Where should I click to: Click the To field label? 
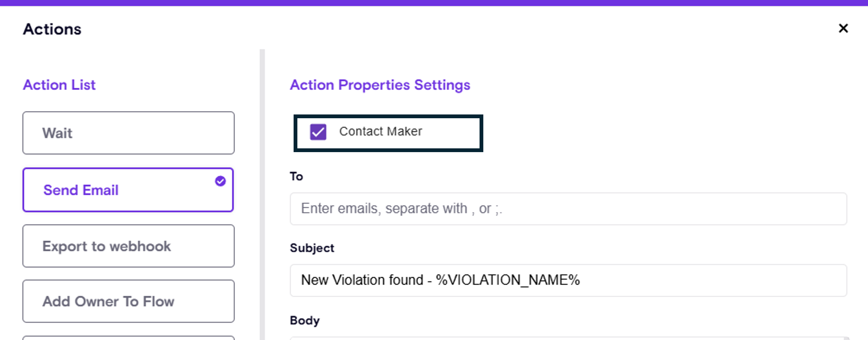click(x=296, y=177)
